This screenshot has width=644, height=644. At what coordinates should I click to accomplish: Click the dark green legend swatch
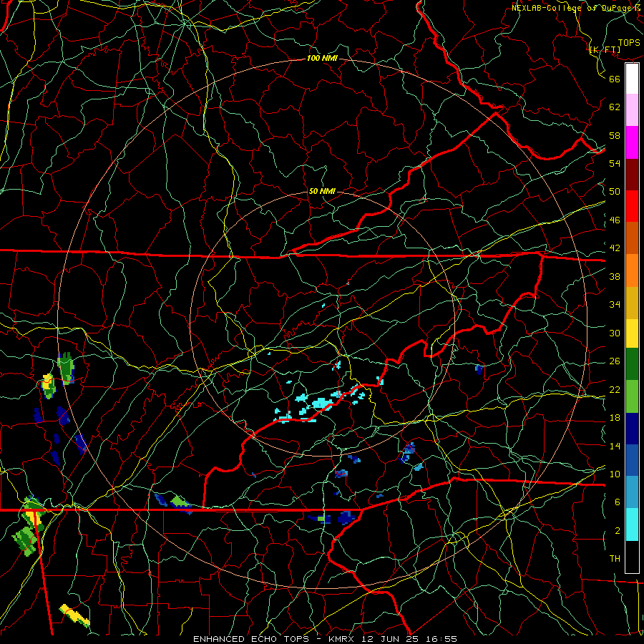[632, 364]
